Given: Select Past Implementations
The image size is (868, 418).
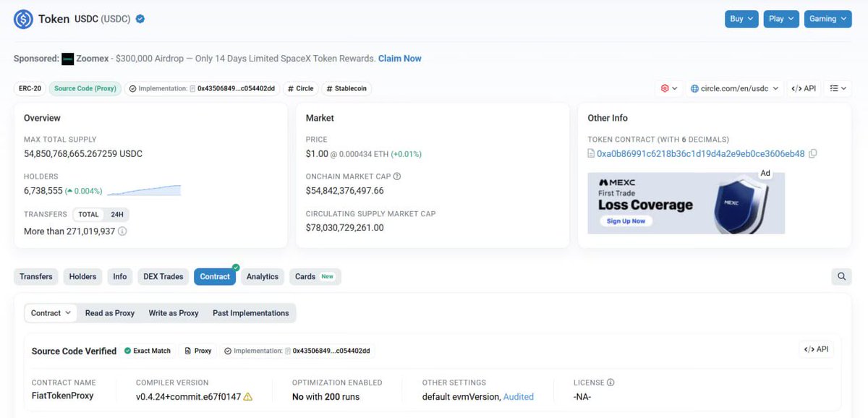Looking at the screenshot, I should (x=251, y=313).
